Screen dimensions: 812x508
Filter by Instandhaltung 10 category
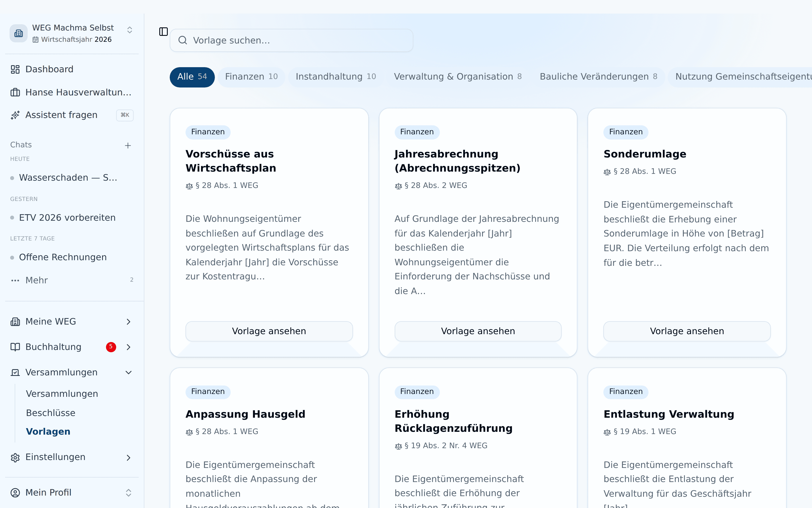pos(336,77)
